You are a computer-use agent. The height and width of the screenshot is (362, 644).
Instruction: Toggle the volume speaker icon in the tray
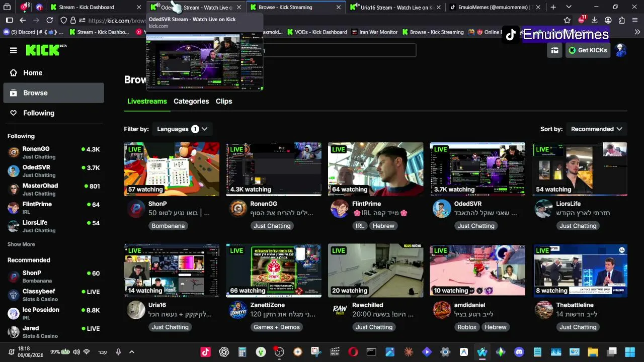pyautogui.click(x=76, y=352)
